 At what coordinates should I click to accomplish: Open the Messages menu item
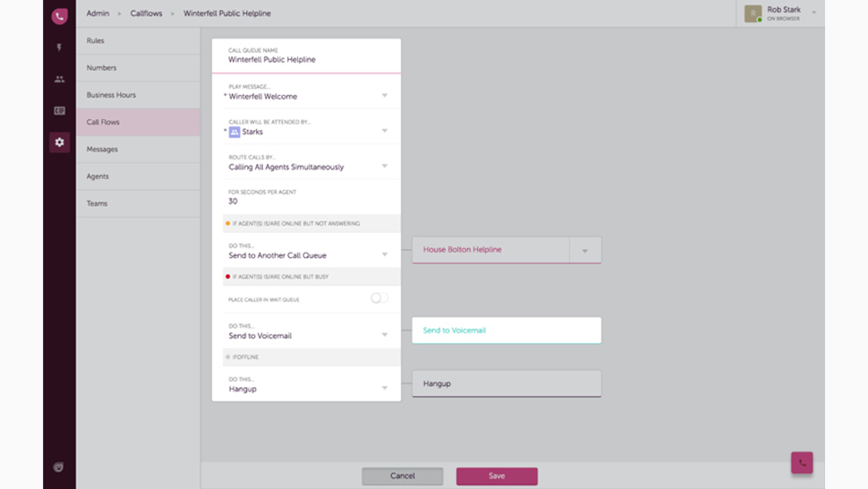click(138, 150)
